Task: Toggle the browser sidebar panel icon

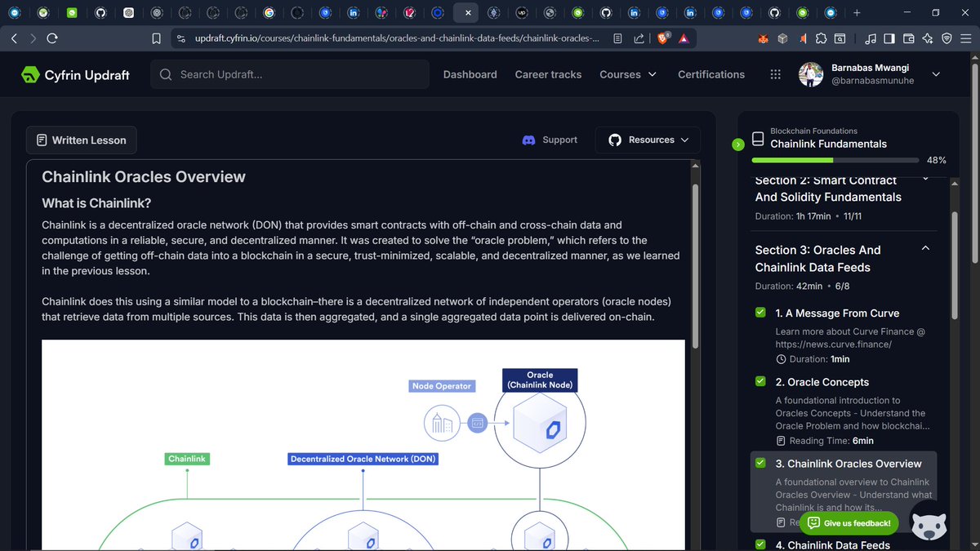Action: pyautogui.click(x=889, y=38)
